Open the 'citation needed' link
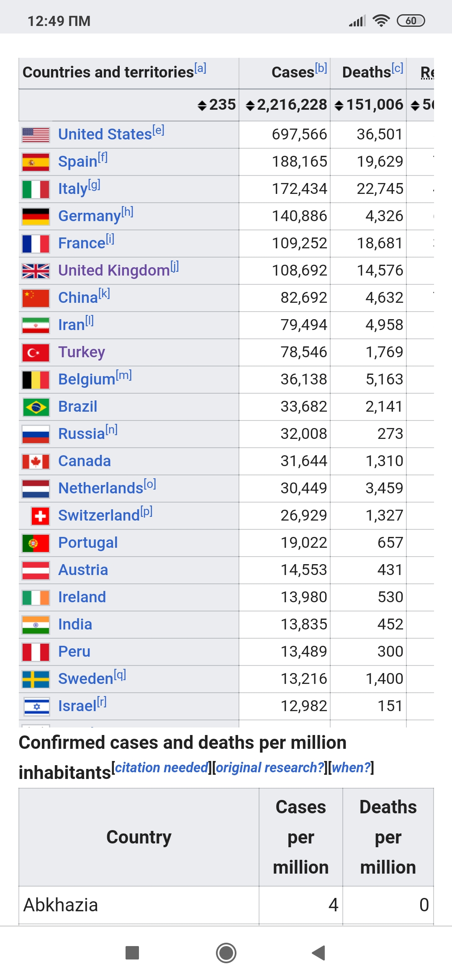The image size is (452, 980). click(162, 767)
